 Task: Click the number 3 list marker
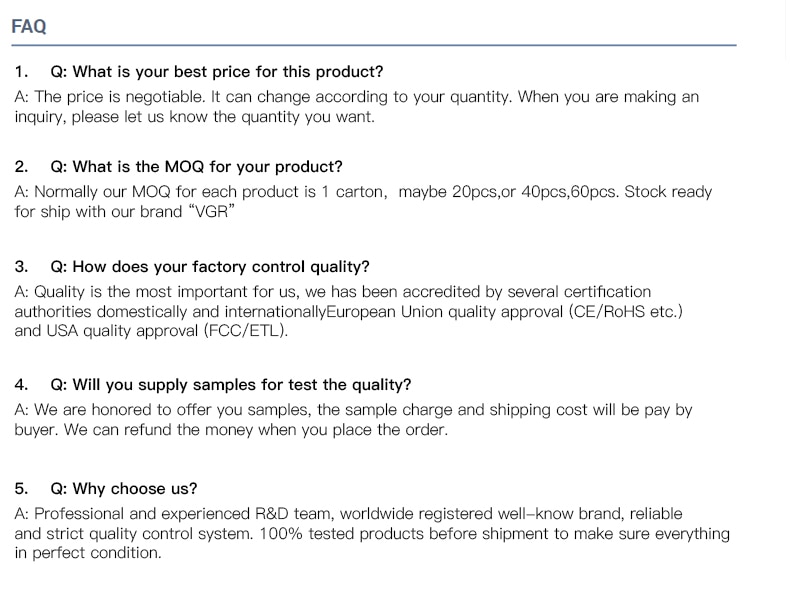(x=21, y=267)
